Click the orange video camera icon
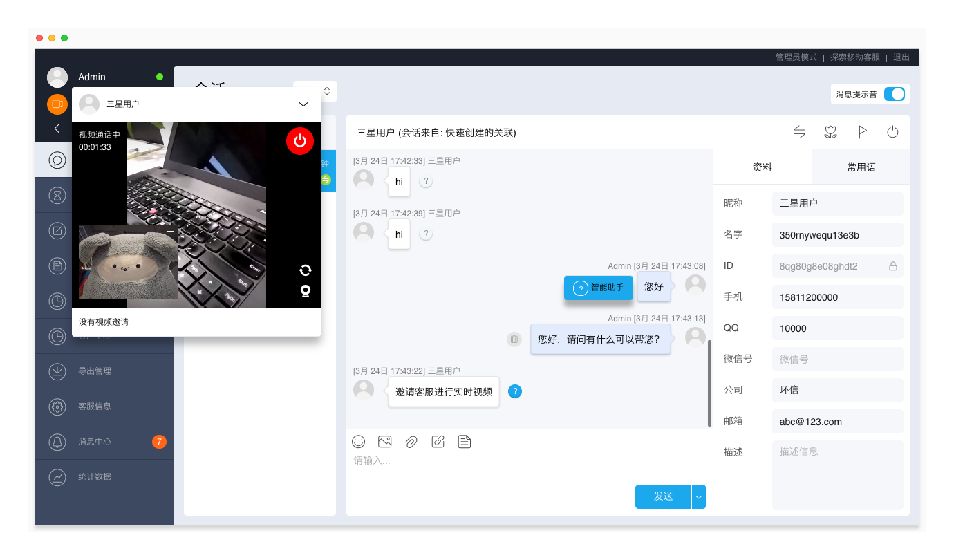The image size is (954, 560). tap(57, 104)
